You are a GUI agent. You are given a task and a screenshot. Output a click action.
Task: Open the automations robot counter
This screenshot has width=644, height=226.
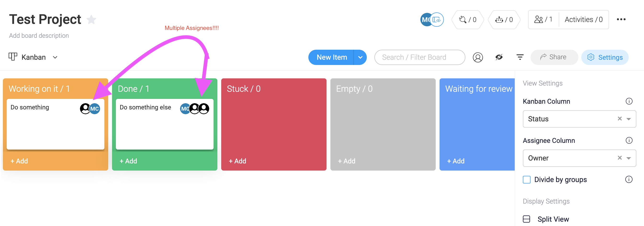click(504, 19)
